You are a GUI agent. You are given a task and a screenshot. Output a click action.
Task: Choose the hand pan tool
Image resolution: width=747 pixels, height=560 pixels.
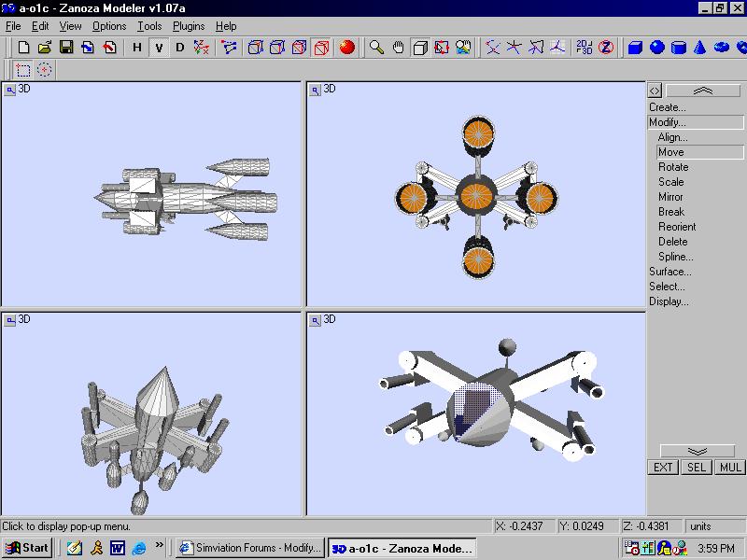pos(398,48)
